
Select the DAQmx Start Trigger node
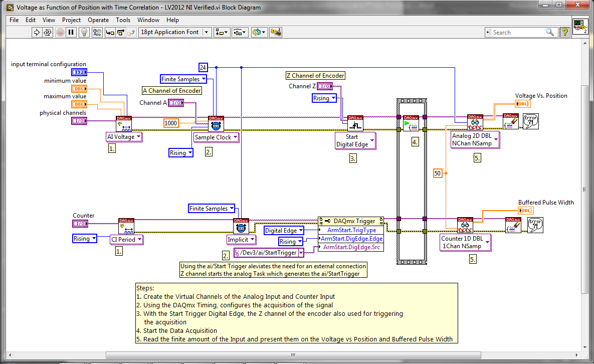point(355,123)
